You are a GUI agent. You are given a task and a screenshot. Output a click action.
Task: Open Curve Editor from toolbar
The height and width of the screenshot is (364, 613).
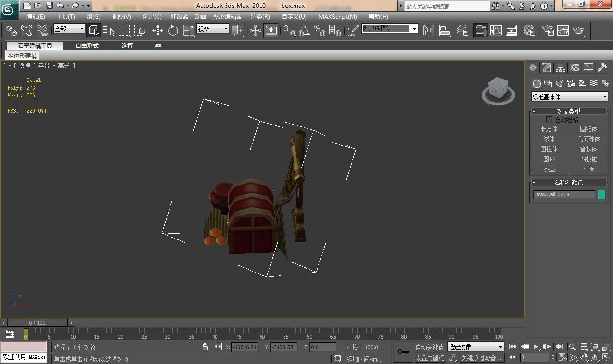pyautogui.click(x=496, y=31)
